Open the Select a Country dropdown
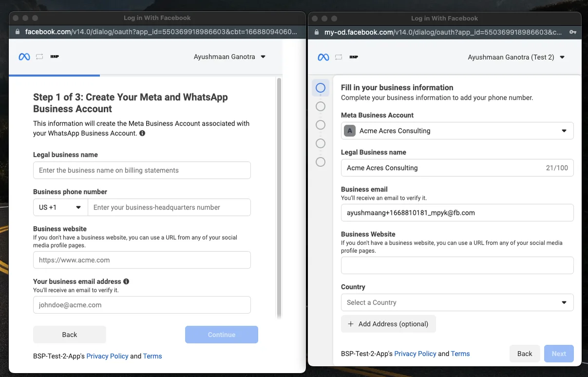The width and height of the screenshot is (588, 377). pos(457,302)
